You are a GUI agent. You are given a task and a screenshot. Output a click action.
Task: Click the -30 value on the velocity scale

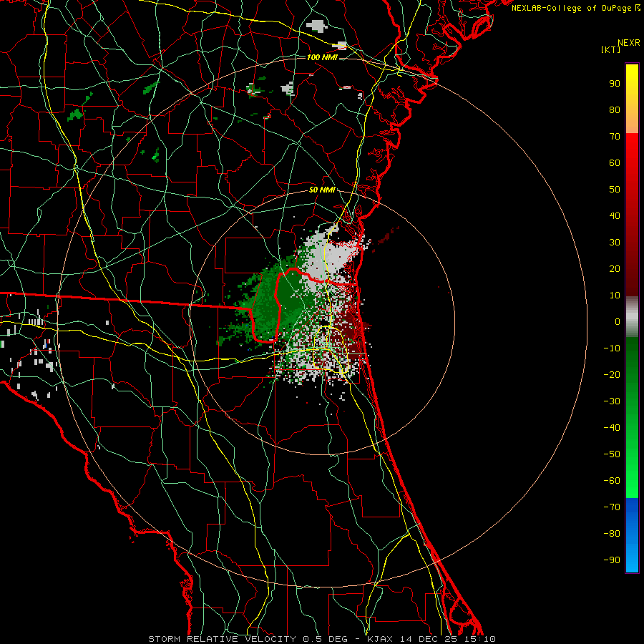(612, 401)
